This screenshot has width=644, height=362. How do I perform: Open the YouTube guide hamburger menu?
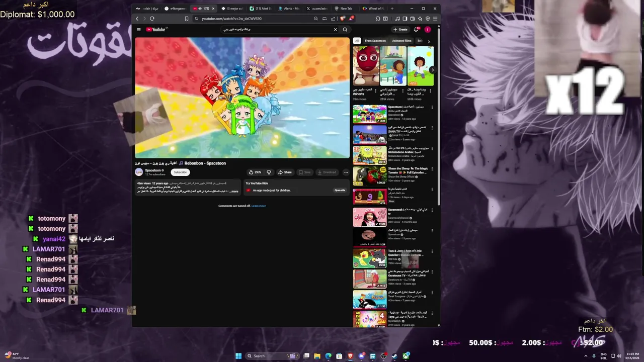point(139,29)
